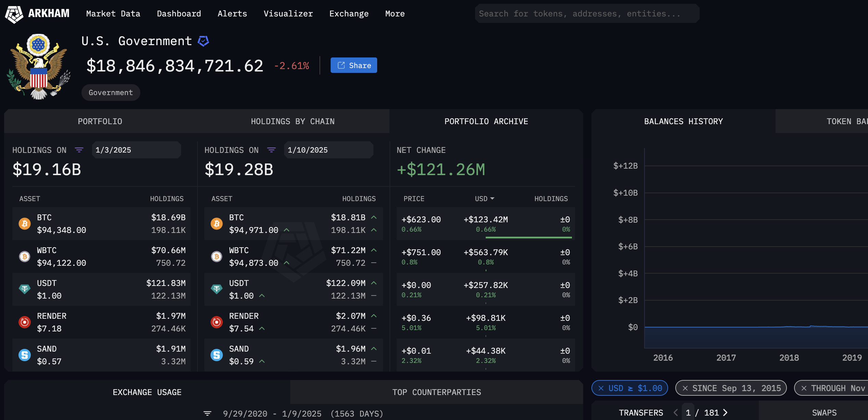
Task: Open the Visualizer
Action: [x=288, y=14]
